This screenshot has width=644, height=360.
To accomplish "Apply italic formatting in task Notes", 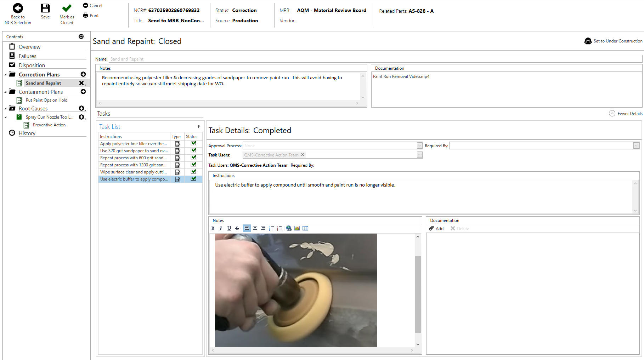I will pyautogui.click(x=221, y=228).
